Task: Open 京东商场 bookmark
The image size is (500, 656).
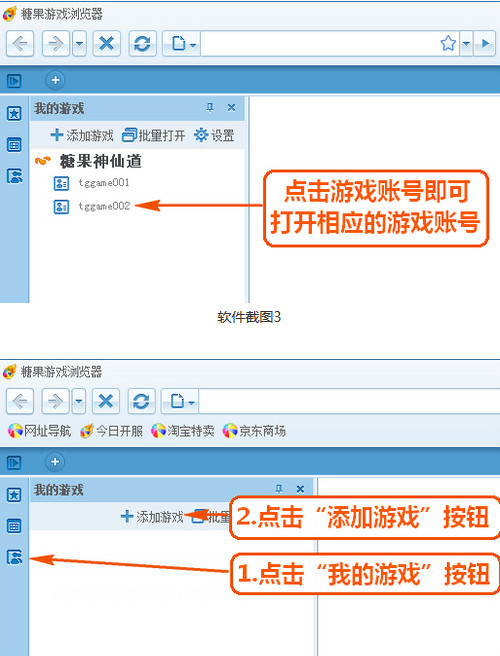Action: click(x=254, y=430)
